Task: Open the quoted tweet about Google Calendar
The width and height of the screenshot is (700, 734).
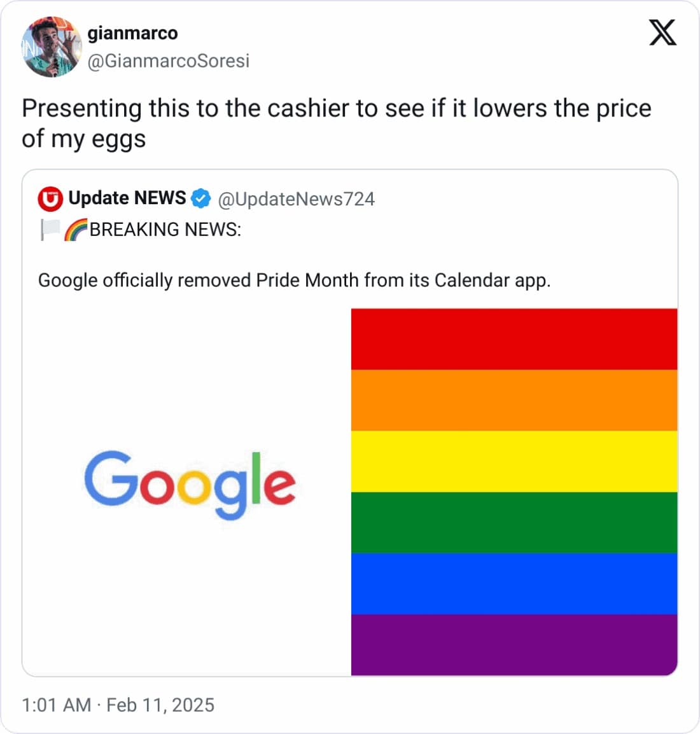Action: [294, 280]
